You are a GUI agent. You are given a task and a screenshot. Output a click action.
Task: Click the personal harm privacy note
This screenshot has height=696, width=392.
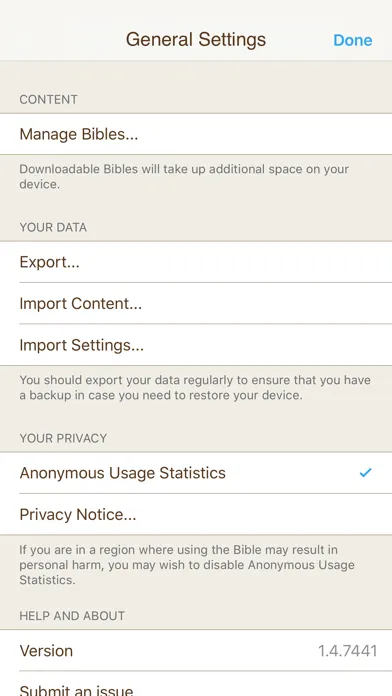[187, 565]
